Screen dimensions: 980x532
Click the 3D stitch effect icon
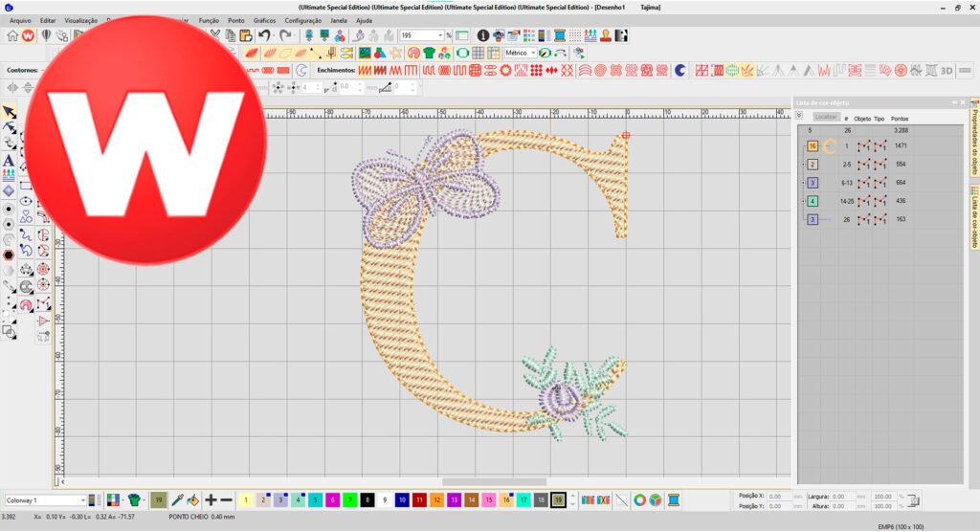[947, 71]
